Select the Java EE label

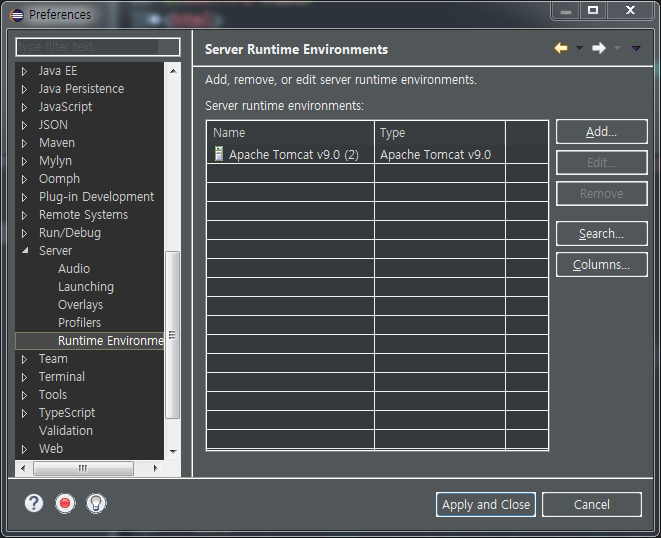tap(58, 71)
